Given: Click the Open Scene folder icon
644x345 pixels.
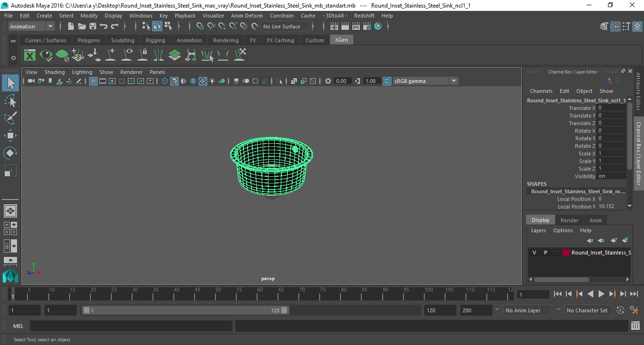Looking at the screenshot, I should click(81, 27).
